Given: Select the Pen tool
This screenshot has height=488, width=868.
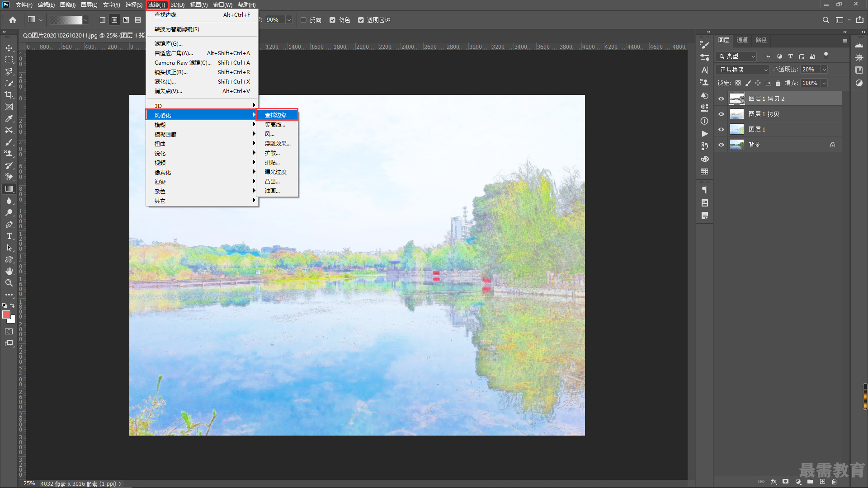Looking at the screenshot, I should tap(9, 224).
